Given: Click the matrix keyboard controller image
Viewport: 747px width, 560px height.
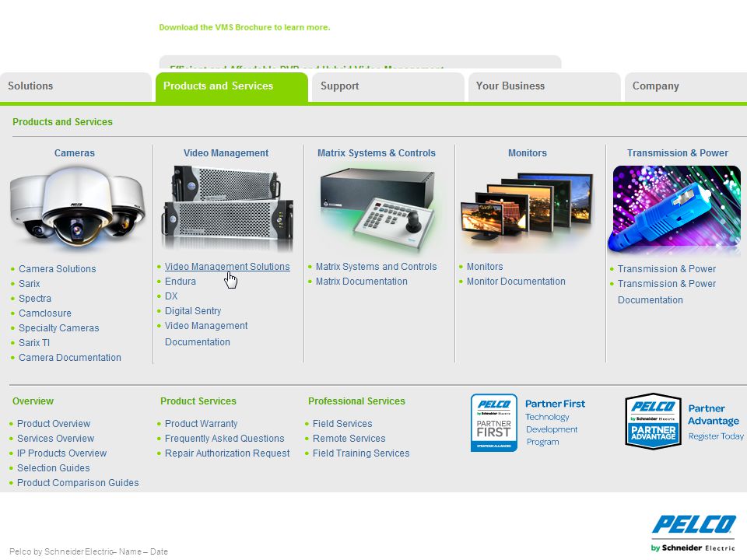Looking at the screenshot, I should [377, 208].
